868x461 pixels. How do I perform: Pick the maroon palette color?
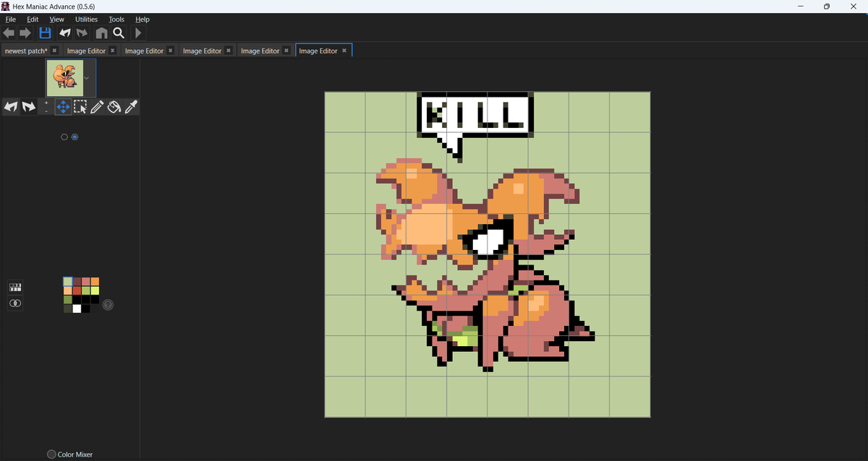pyautogui.click(x=77, y=282)
